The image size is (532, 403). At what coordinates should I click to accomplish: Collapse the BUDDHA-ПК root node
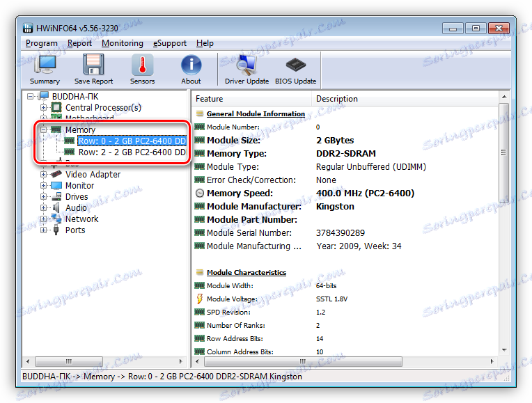tap(30, 96)
